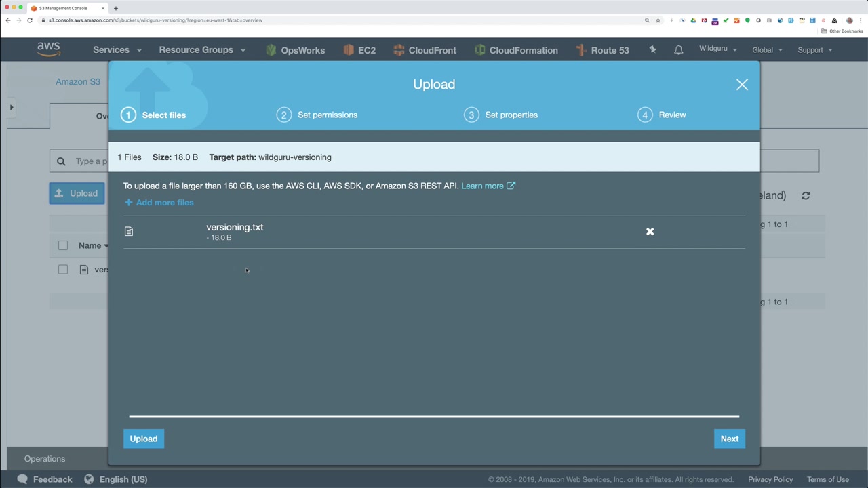This screenshot has height=488, width=868.
Task: Click the green checkmark extension icon
Action: (726, 20)
